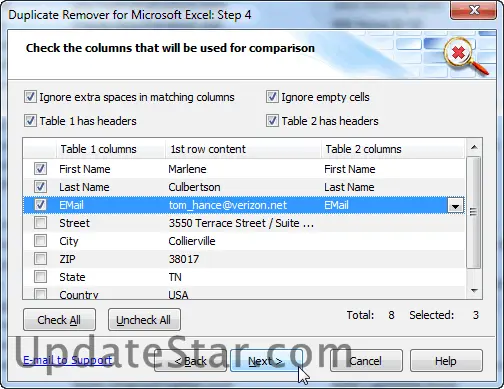Viewport: 504px width, 389px height.
Task: Cancel the Duplicate Remover wizard
Action: coord(366,361)
